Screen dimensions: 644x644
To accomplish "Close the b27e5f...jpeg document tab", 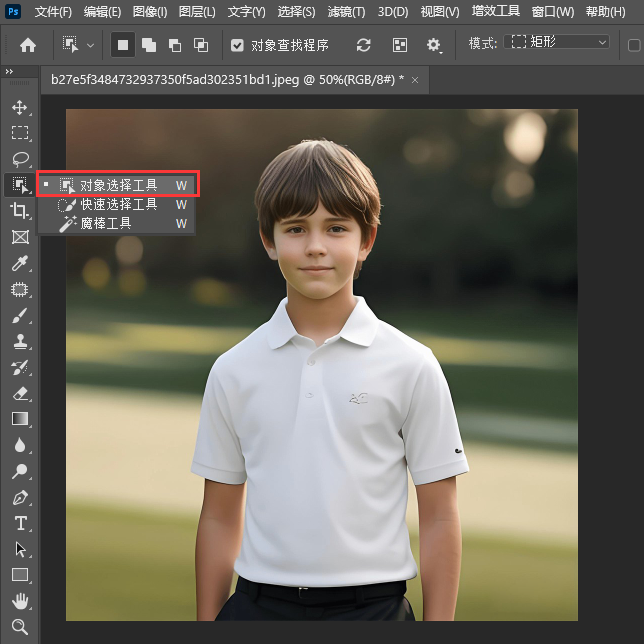I will [414, 79].
